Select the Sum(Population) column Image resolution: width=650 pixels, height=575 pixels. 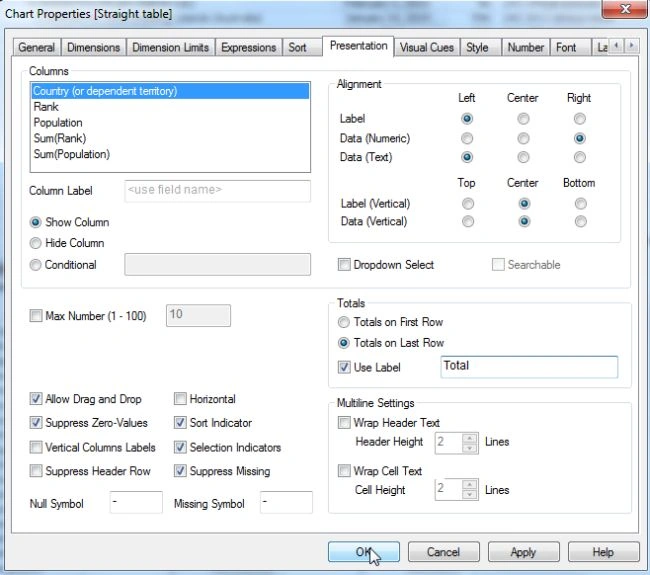click(170, 154)
